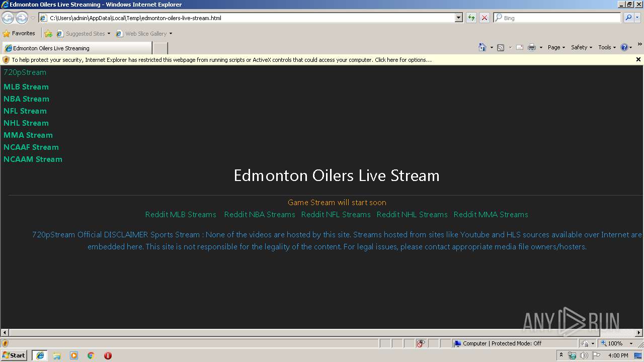Open Reddit NBA Streams link
Image resolution: width=644 pixels, height=362 pixels.
tap(260, 215)
